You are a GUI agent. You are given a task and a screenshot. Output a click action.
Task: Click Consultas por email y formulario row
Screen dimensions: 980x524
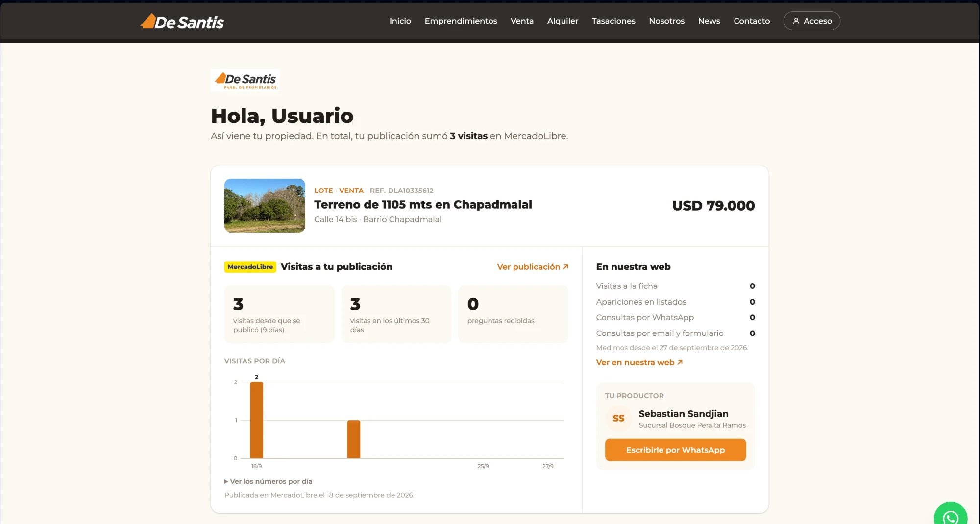675,333
